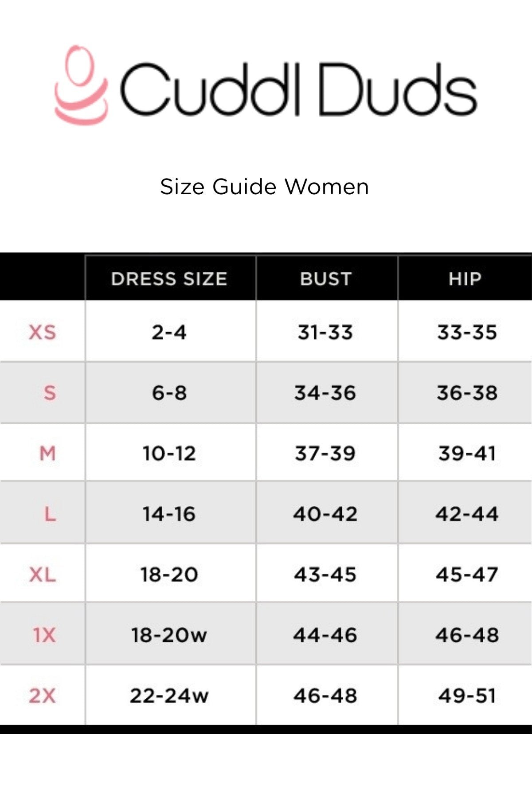Screen dimensions: 532x798
Task: Click the S size row label
Action: pyautogui.click(x=50, y=393)
